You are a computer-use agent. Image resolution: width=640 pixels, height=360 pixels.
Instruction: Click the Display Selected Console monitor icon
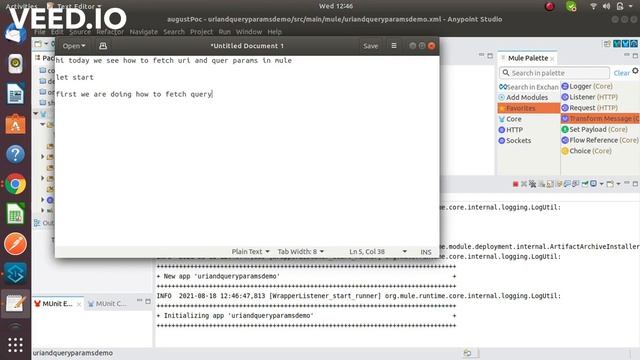[x=593, y=184]
